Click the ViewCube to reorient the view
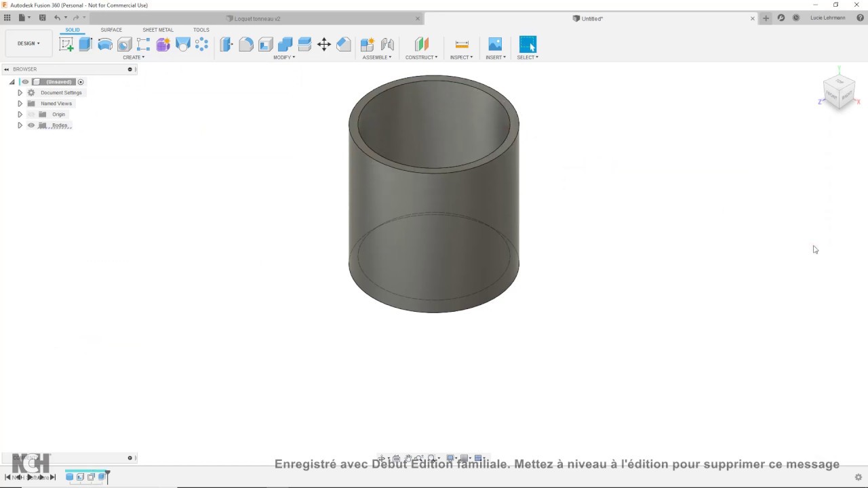 click(x=840, y=91)
